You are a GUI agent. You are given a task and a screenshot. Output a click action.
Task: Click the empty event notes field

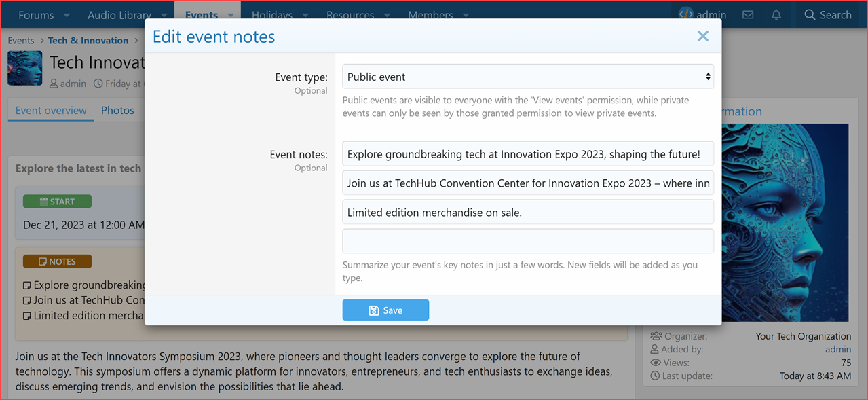(x=528, y=240)
